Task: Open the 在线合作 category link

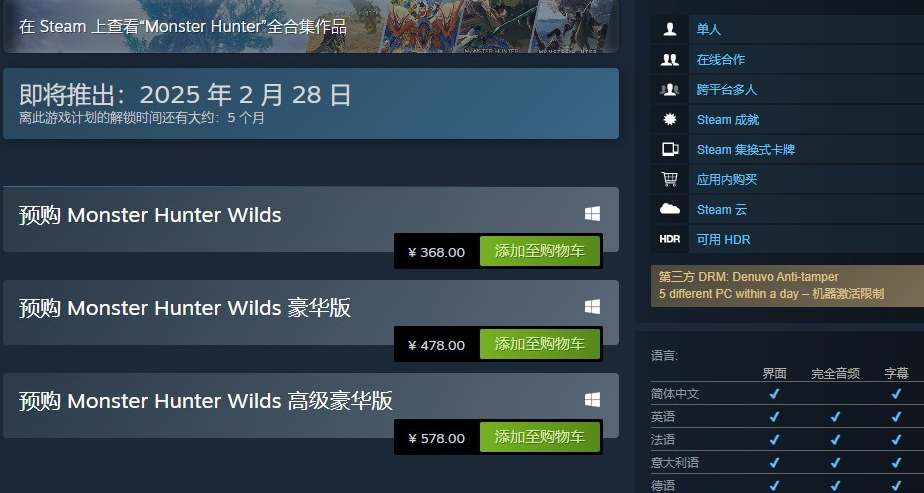Action: pyautogui.click(x=721, y=59)
